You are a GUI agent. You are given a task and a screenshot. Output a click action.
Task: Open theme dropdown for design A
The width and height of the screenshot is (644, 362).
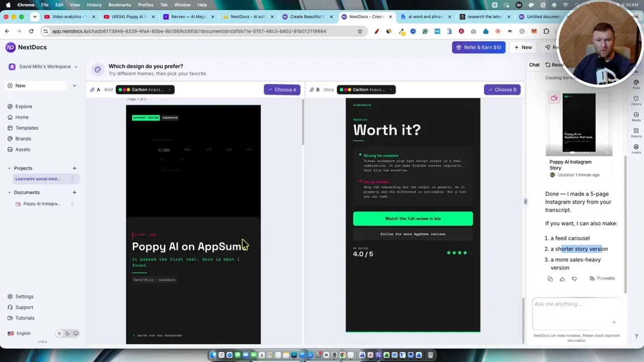coord(145,89)
